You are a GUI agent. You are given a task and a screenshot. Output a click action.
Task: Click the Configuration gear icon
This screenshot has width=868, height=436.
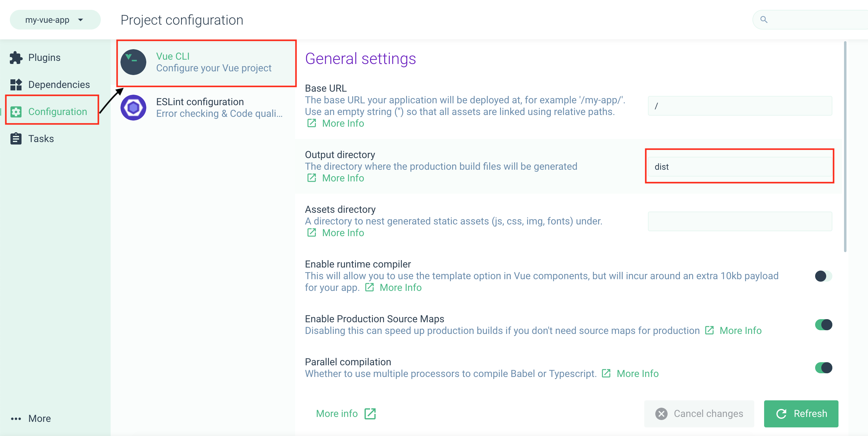(16, 112)
